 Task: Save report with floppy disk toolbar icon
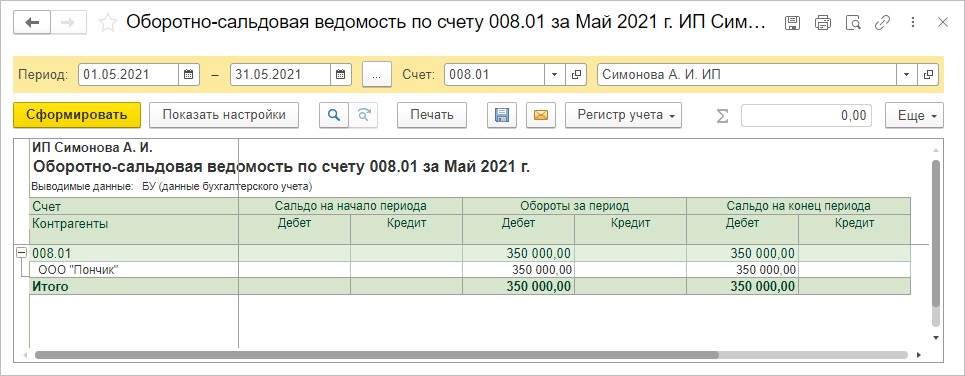click(x=502, y=115)
